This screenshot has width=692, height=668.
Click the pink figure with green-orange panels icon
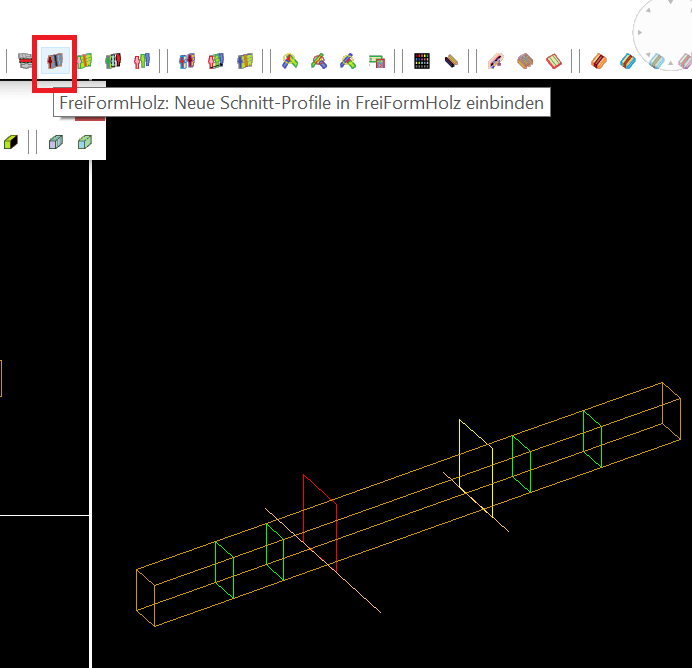84,61
